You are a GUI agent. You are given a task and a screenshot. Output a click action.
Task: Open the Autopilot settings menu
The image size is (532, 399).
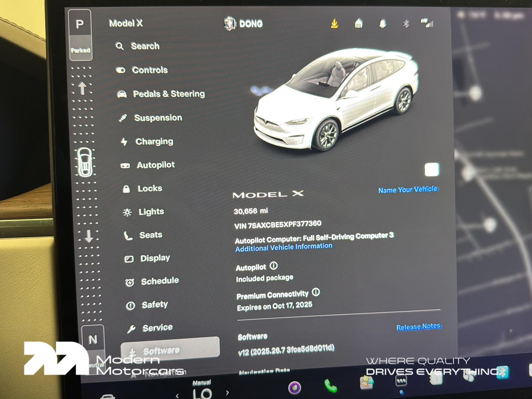(x=148, y=165)
